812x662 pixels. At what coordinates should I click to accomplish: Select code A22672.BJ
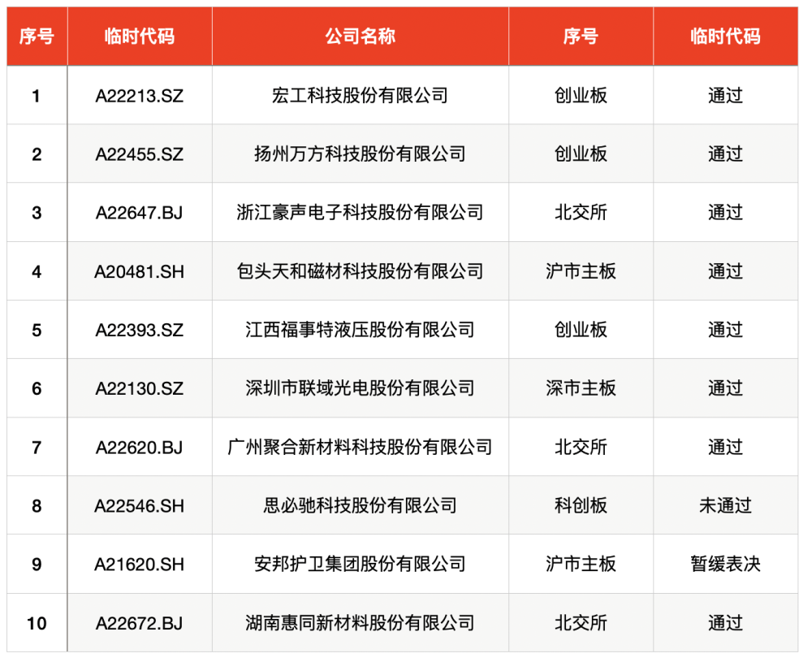[x=140, y=623]
